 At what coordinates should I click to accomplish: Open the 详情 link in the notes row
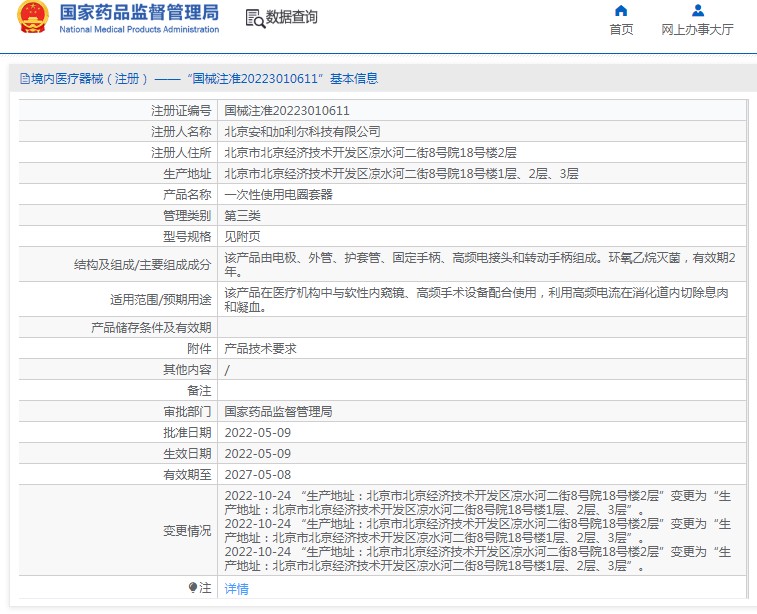pos(237,589)
